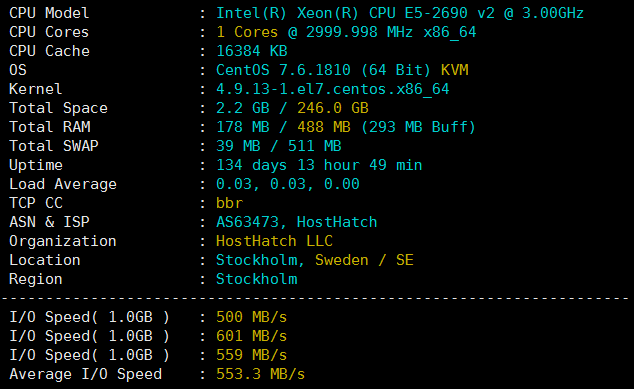
Task: Click the Sweden / SE location text
Action: pyautogui.click(x=364, y=260)
